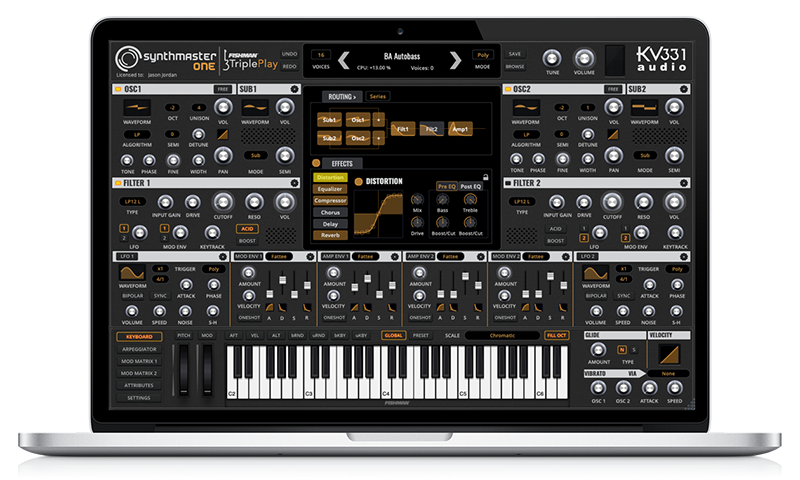Click the SUB1 waveform display
Image resolution: width=800 pixels, height=480 pixels.
tap(255, 108)
